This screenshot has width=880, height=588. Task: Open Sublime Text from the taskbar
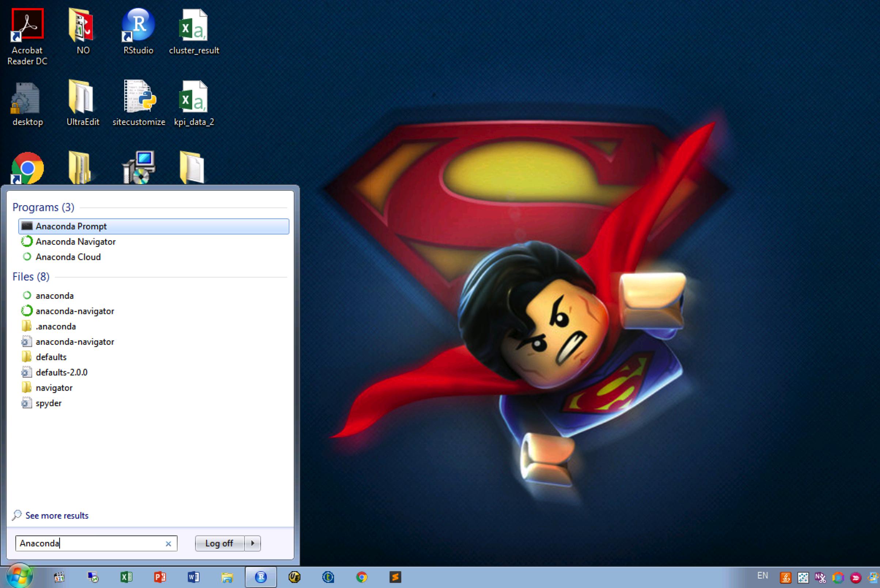395,577
